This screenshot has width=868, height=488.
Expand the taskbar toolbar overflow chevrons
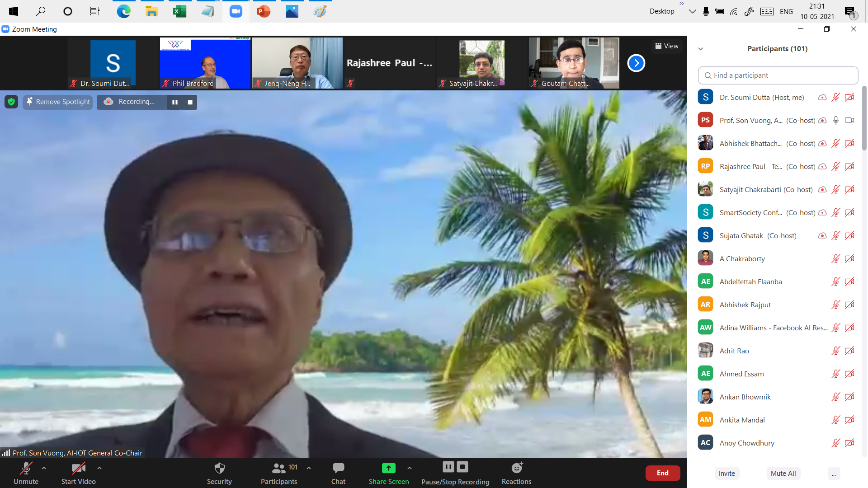681,4
